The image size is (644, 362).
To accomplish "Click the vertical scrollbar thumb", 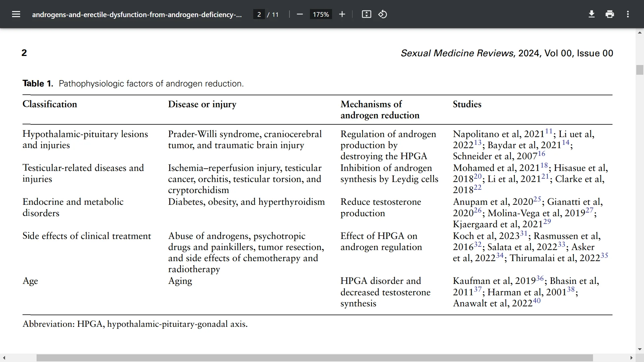I will coord(640,70).
